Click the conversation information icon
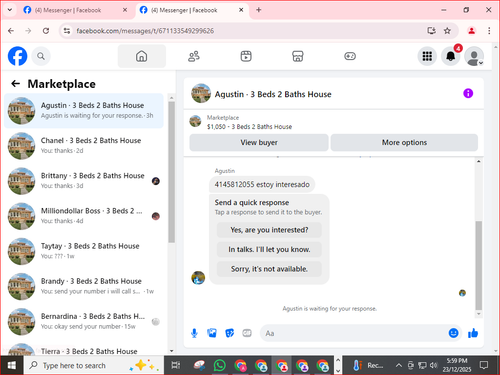 coord(468,93)
